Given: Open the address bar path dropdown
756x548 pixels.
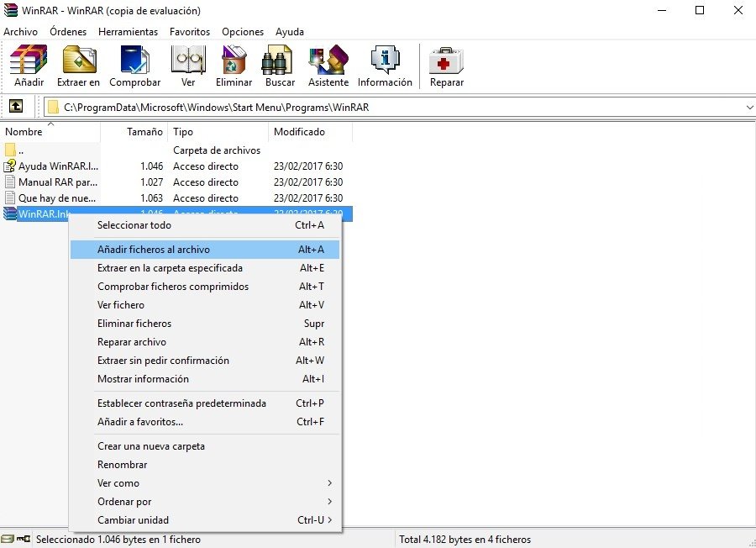Looking at the screenshot, I should point(750,107).
